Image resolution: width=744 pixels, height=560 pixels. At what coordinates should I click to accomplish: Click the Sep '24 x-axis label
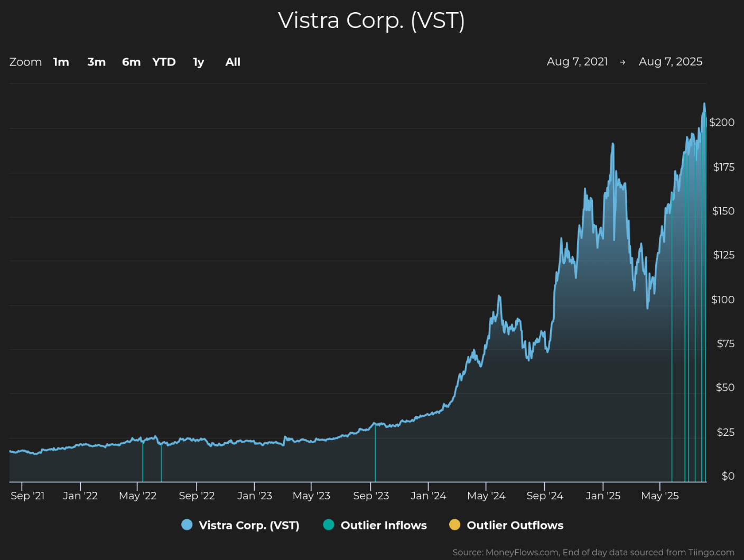[x=545, y=496]
